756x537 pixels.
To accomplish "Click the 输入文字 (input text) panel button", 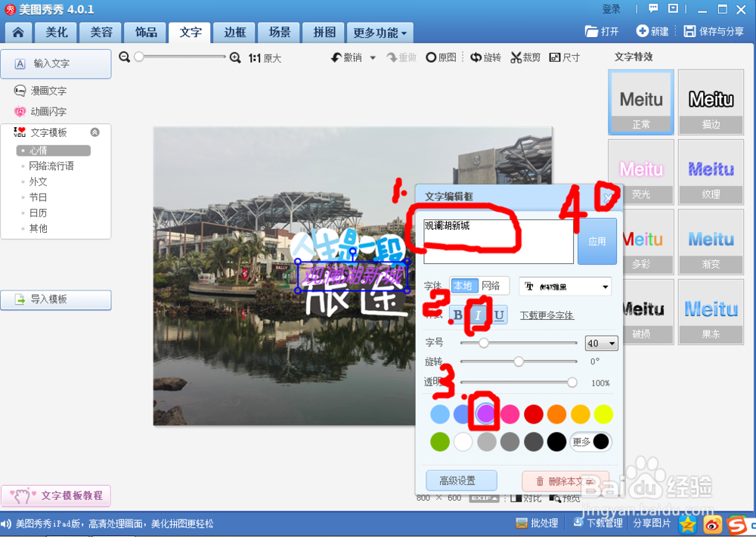I will point(56,64).
